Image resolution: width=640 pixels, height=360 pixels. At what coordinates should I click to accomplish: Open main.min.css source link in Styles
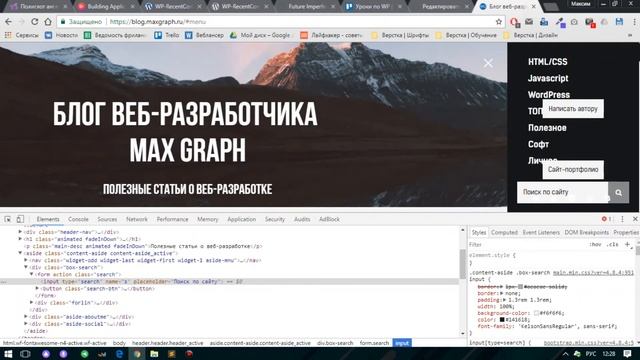tap(593, 273)
